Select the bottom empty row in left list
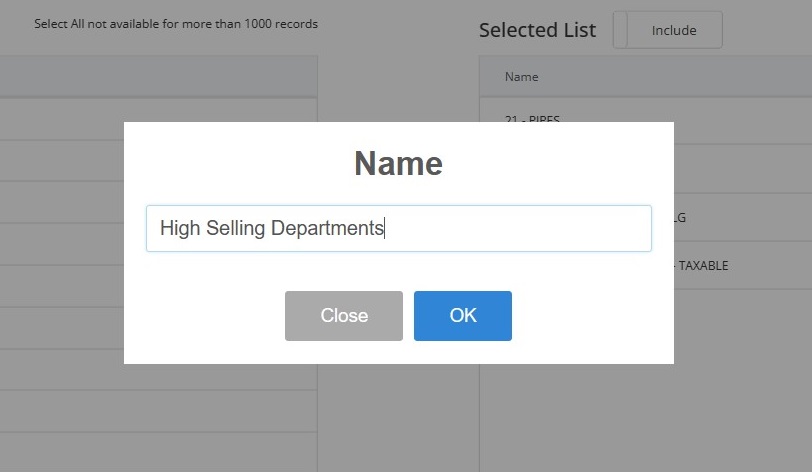812x472 pixels. coord(158,452)
